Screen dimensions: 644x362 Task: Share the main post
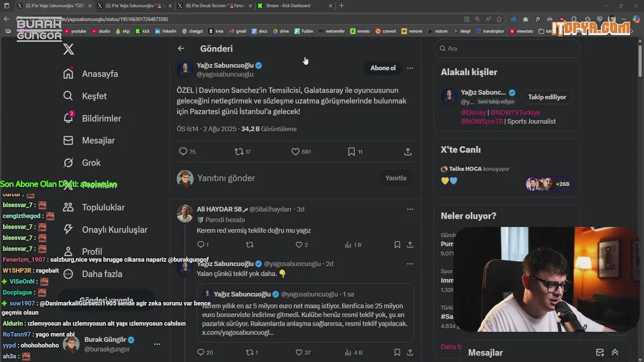coord(408,151)
